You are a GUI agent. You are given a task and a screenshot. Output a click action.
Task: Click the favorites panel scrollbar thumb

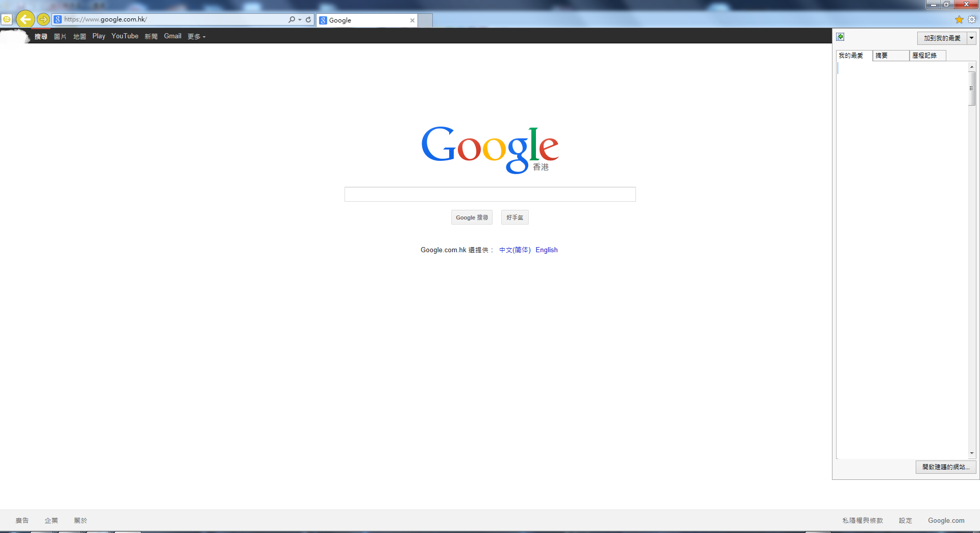click(972, 88)
